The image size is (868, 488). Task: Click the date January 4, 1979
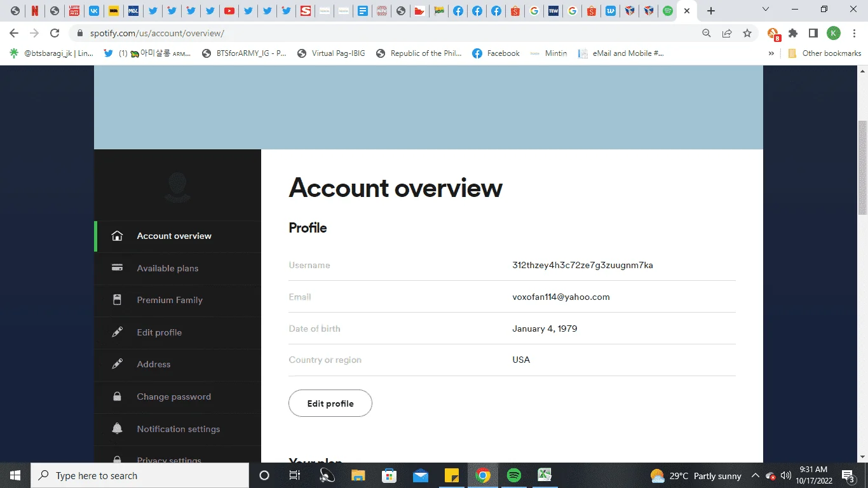pyautogui.click(x=545, y=329)
